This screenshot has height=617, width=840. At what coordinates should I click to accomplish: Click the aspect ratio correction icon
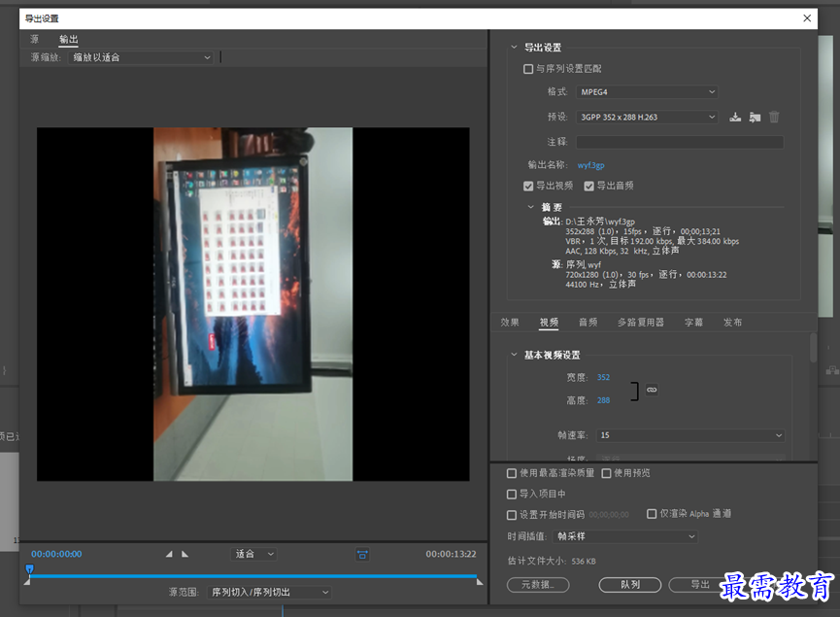pyautogui.click(x=362, y=554)
